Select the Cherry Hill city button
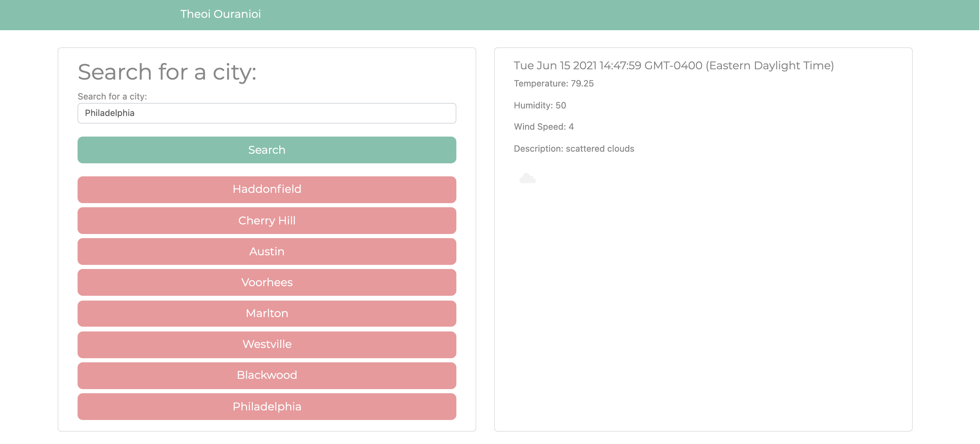980x444 pixels. (266, 221)
